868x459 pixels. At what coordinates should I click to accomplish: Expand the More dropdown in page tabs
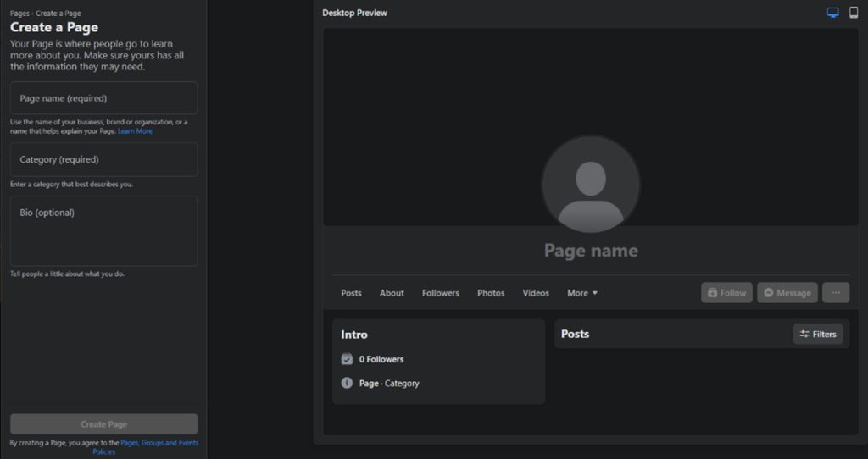[x=582, y=293]
